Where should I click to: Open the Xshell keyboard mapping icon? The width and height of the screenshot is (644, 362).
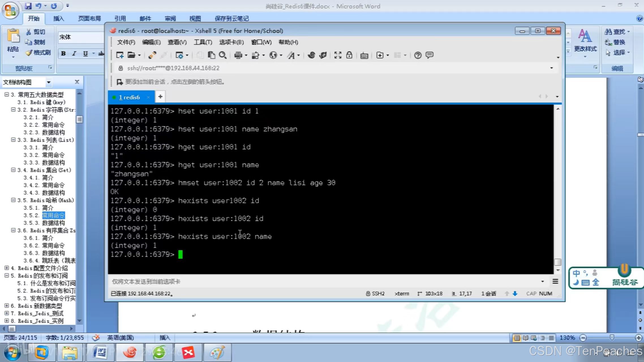tap(364, 55)
